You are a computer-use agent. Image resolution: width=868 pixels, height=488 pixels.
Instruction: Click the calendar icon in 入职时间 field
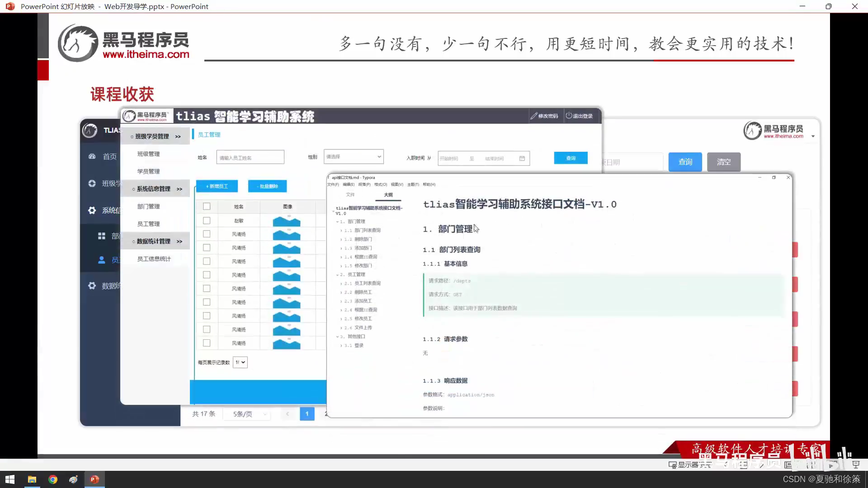[x=522, y=158]
